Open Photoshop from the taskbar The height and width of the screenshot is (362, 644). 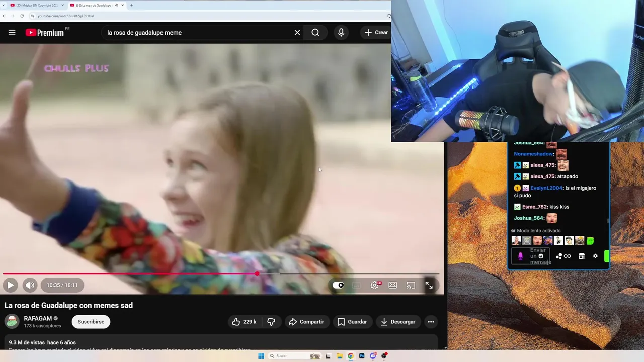pyautogui.click(x=362, y=356)
